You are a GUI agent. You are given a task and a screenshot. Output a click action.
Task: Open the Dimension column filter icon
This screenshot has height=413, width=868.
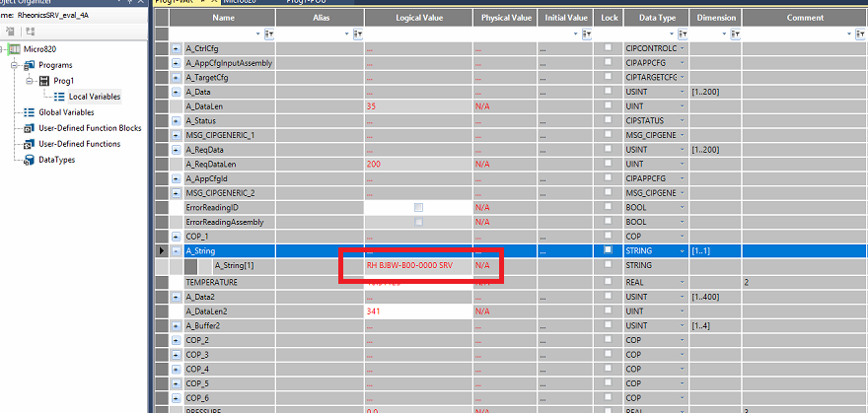tap(736, 34)
